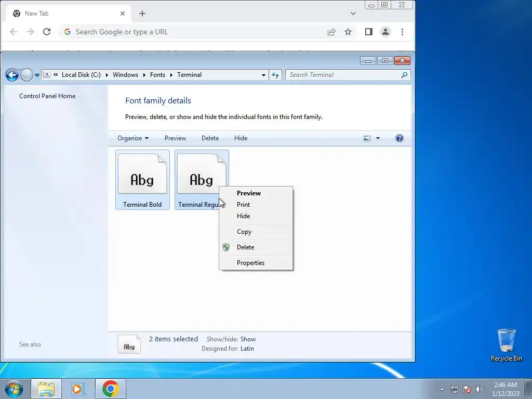Viewport: 532px width, 399px height.
Task: Click Local Disk (C:) in the address bar
Action: (81, 75)
